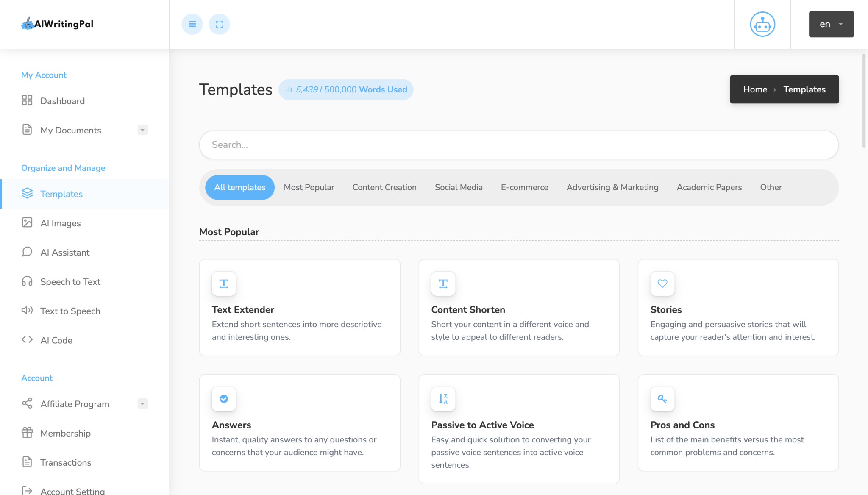The image size is (868, 495).
Task: Click the Membership gift icon
Action: pyautogui.click(x=27, y=433)
